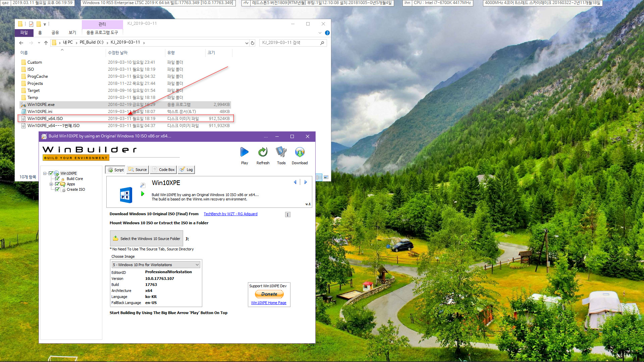
Task: Click the Win10XPE blue logo image
Action: (126, 195)
